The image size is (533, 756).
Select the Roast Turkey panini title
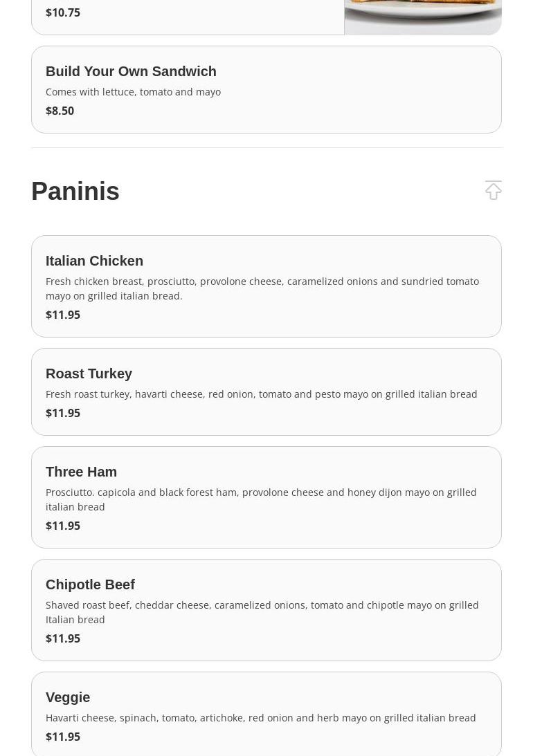click(89, 374)
